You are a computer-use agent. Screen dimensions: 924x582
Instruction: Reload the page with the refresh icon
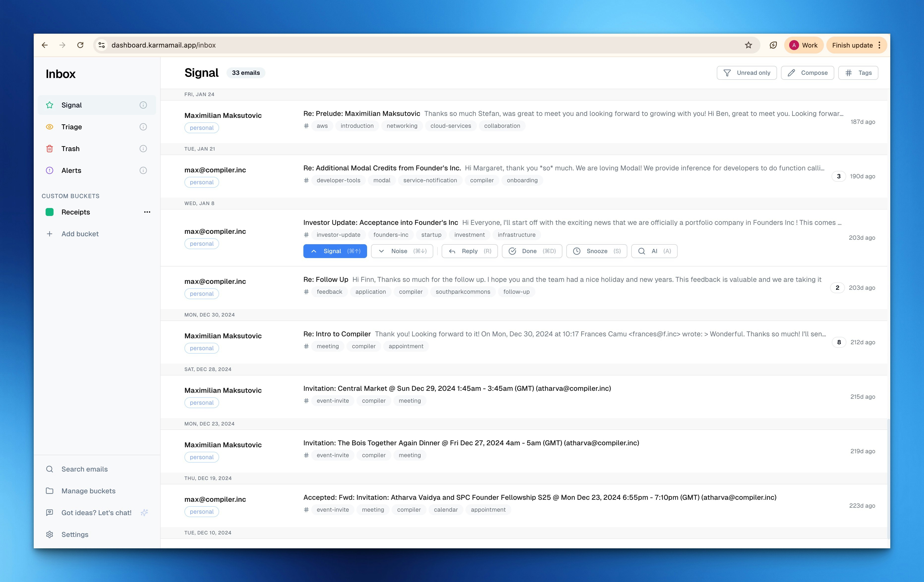(x=80, y=45)
